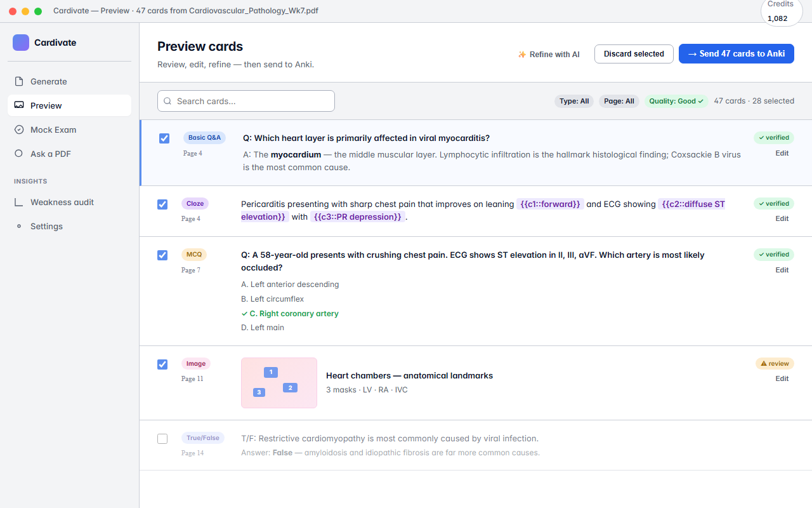The width and height of the screenshot is (812, 508).
Task: Send 47 cards to Anki
Action: point(737,54)
